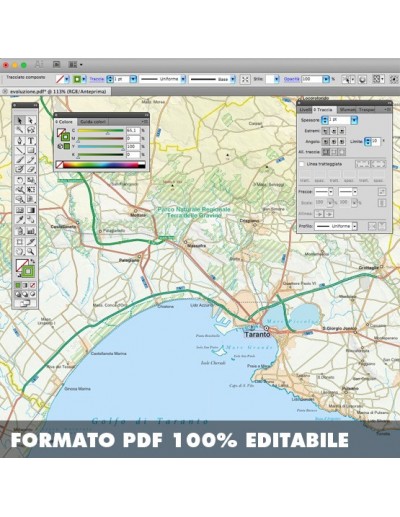This screenshot has height=517, width=400.
Task: Open the Colore panel flyout menu
Action: tap(145, 122)
